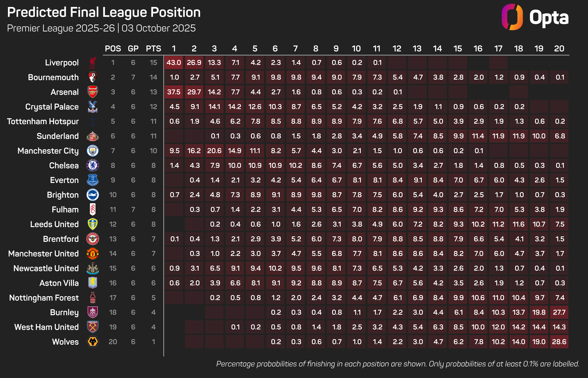Viewport: 588px width, 378px height.
Task: Click the POS column header
Action: (113, 49)
